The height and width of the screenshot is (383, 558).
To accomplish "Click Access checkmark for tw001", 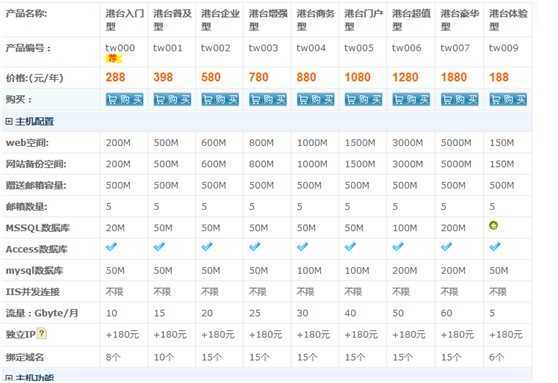I will [x=159, y=247].
